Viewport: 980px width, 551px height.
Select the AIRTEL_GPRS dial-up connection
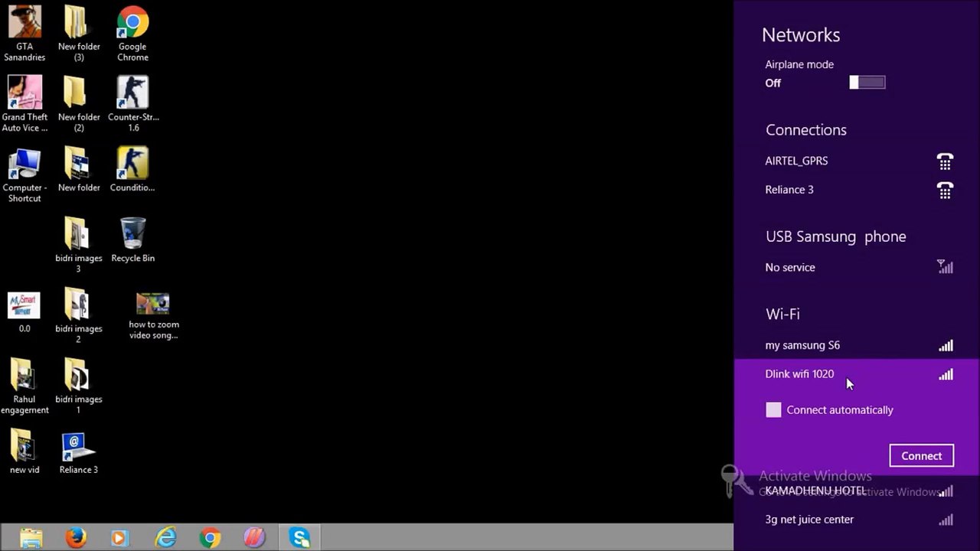tap(857, 161)
